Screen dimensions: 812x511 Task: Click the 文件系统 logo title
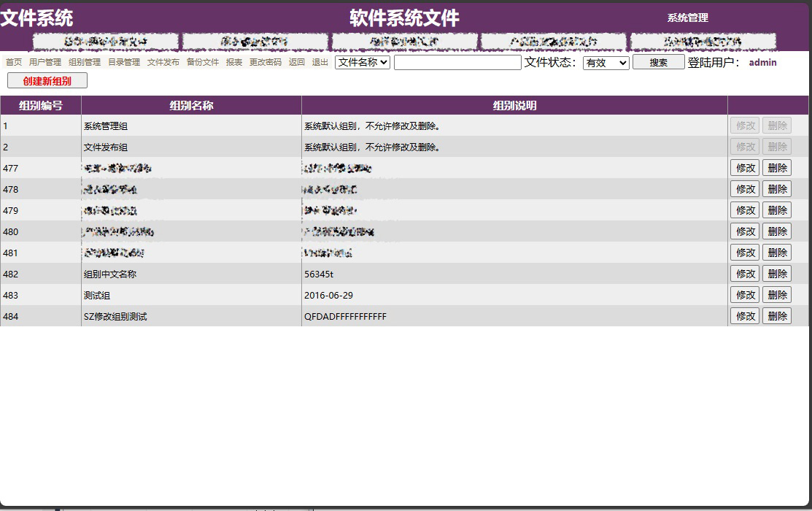36,18
